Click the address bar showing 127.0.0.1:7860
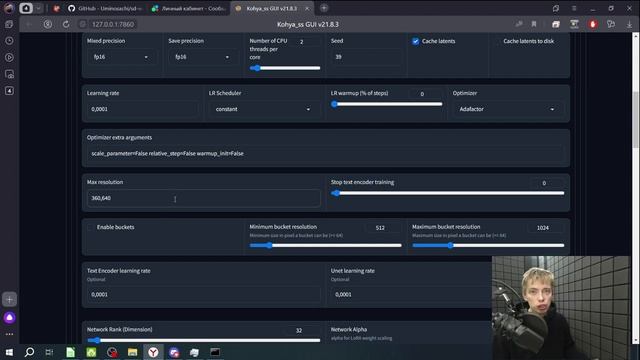Screen dimensions: 640x360 click(x=113, y=24)
